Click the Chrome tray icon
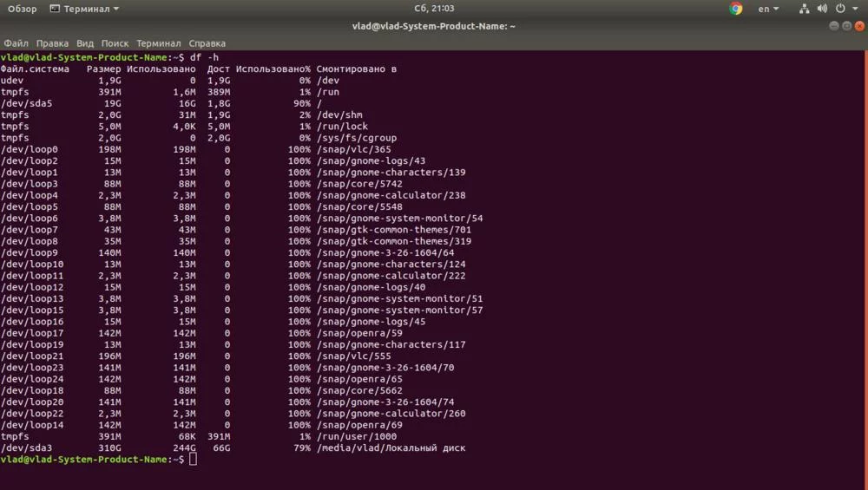This screenshot has width=868, height=490. (736, 9)
